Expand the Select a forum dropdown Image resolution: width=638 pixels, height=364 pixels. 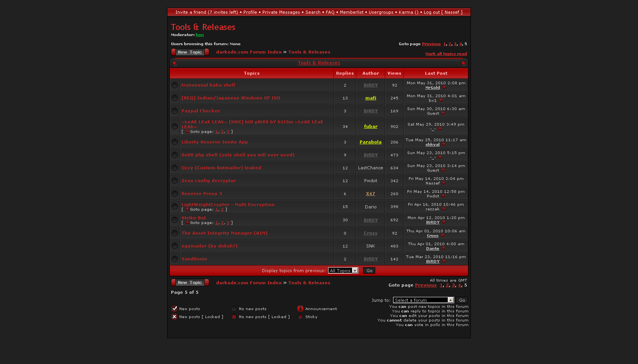pyautogui.click(x=423, y=300)
